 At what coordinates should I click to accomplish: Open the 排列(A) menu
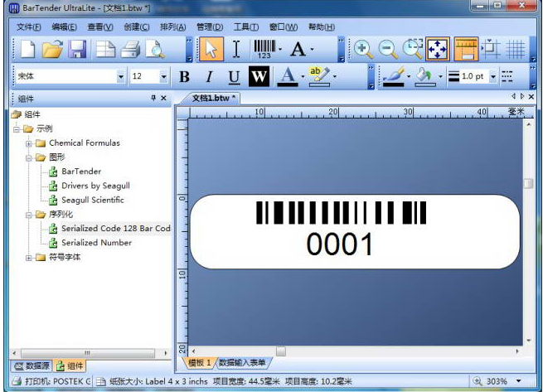(172, 27)
